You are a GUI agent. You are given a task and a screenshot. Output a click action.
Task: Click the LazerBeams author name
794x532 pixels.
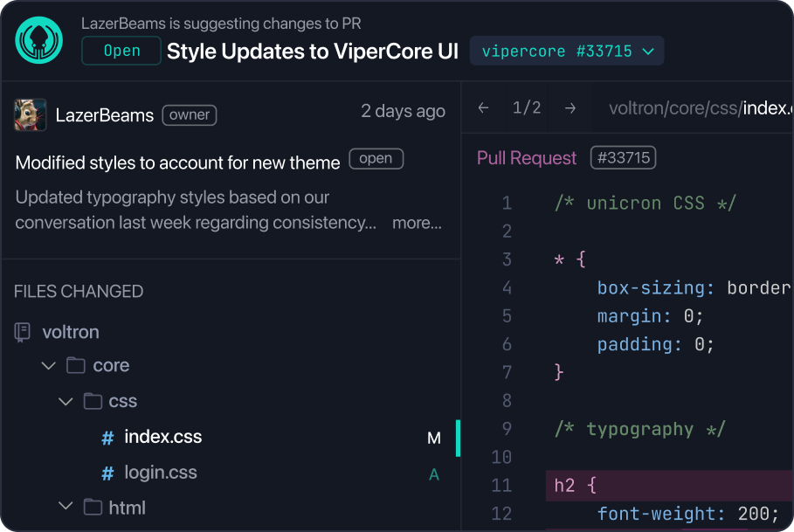tap(105, 115)
